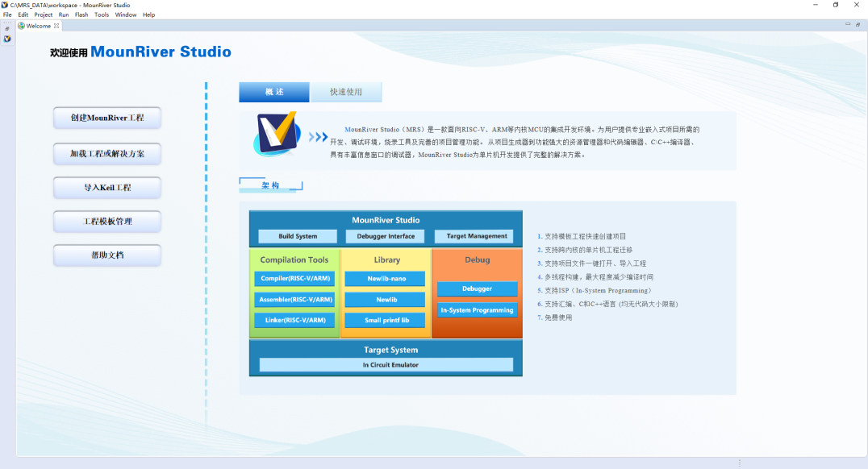This screenshot has height=469, width=868.
Task: Click the Debugger box under Debug
Action: tap(477, 288)
